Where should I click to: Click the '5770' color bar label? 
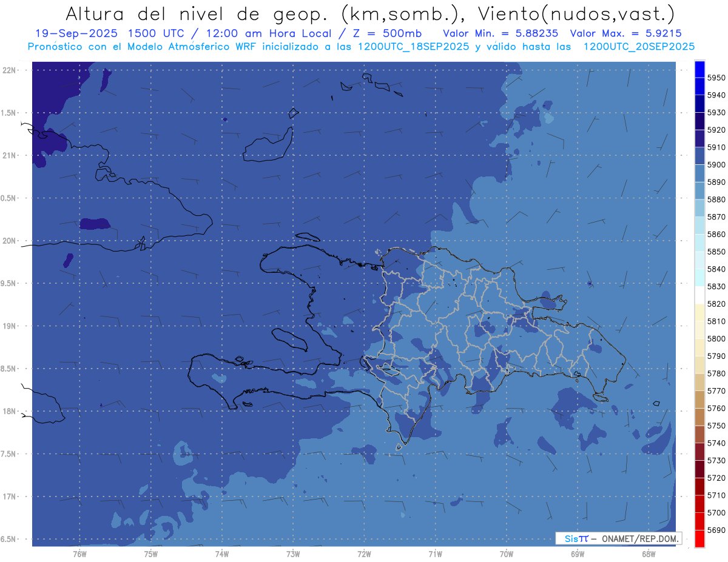coord(716,391)
